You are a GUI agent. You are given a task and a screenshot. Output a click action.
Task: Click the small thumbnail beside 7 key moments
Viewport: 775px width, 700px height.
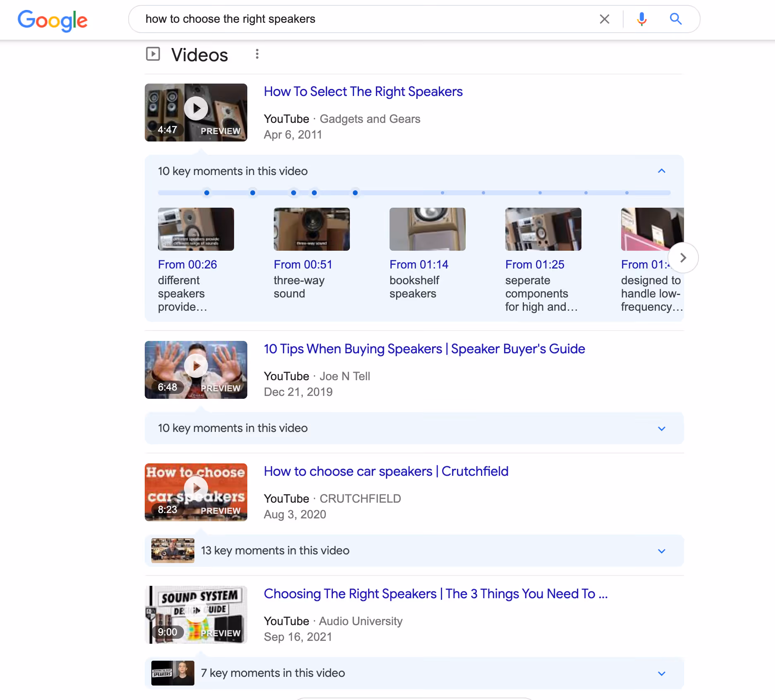pyautogui.click(x=173, y=673)
